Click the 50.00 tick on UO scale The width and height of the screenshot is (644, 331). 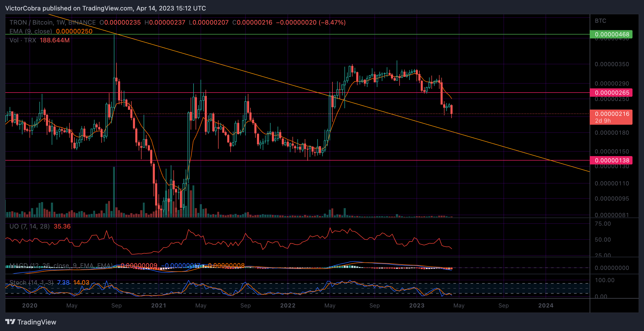(603, 239)
